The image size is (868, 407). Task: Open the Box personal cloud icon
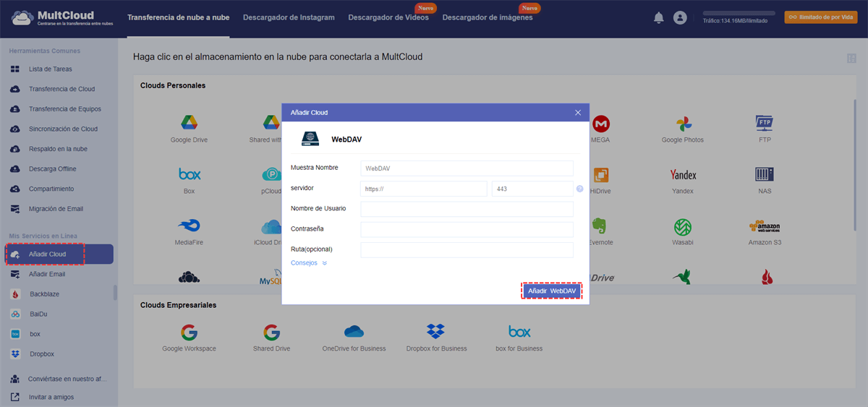[190, 174]
